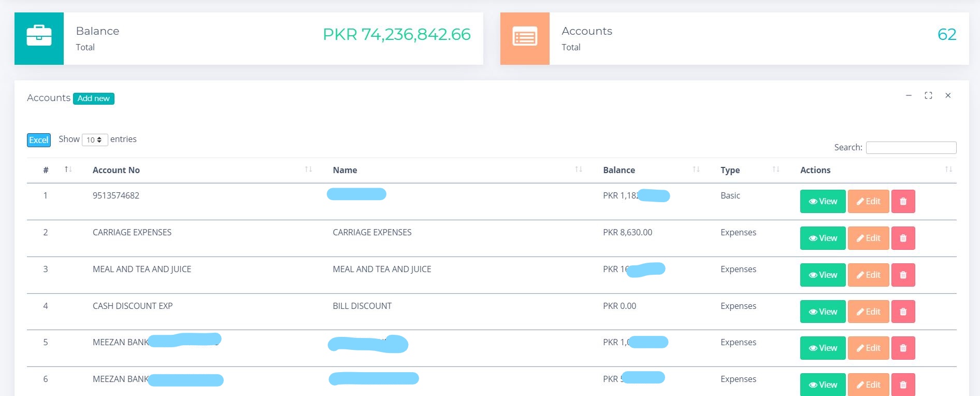Click trash icon in CASH DISCOUNT EXP row
Image resolution: width=980 pixels, height=396 pixels.
click(903, 312)
